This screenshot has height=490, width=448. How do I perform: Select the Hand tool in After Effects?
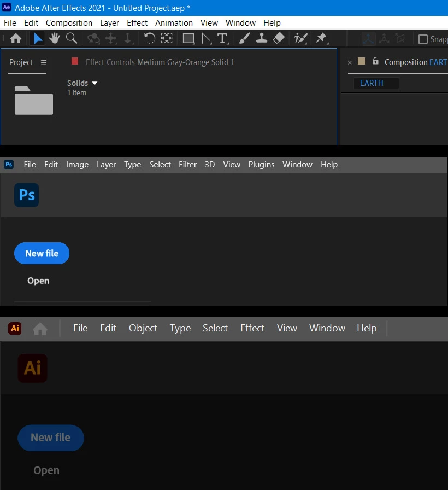click(x=54, y=38)
